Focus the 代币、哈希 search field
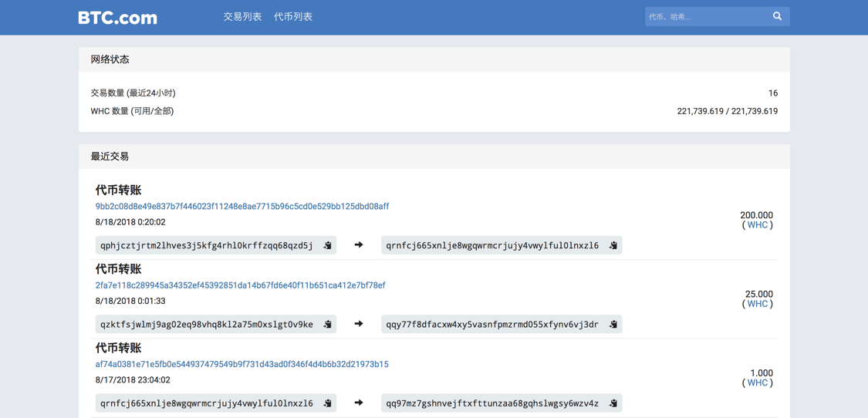This screenshot has width=868, height=418. click(707, 17)
